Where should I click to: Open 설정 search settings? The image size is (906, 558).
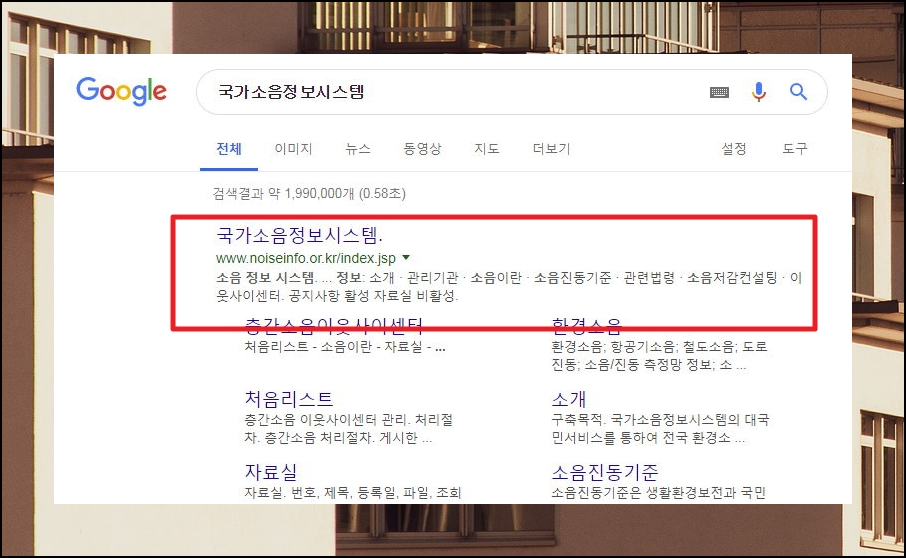[x=734, y=149]
